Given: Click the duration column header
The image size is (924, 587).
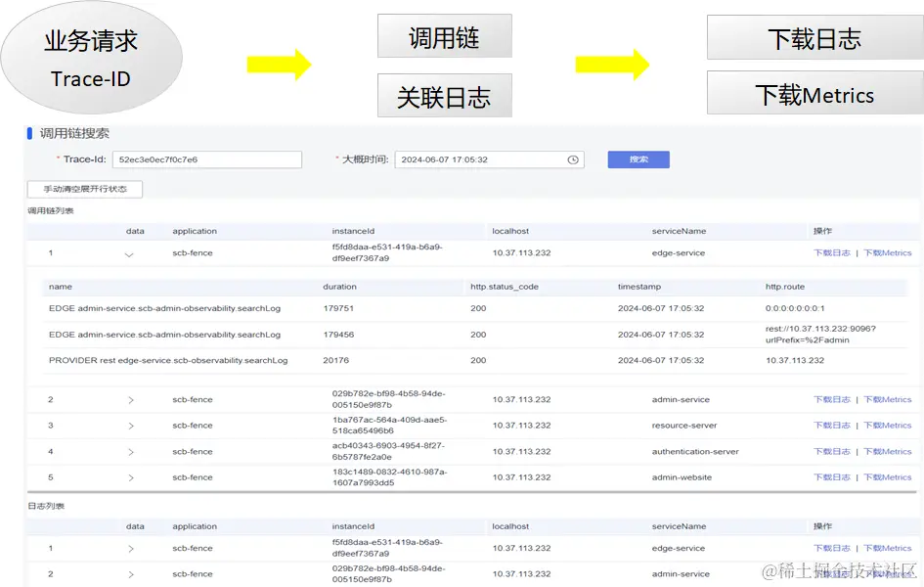Looking at the screenshot, I should coord(339,287).
